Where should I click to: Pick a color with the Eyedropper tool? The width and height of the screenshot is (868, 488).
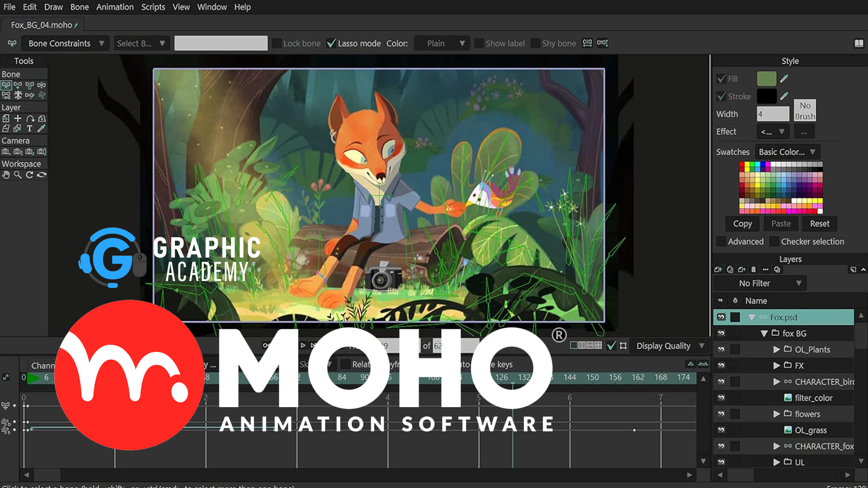pos(41,128)
